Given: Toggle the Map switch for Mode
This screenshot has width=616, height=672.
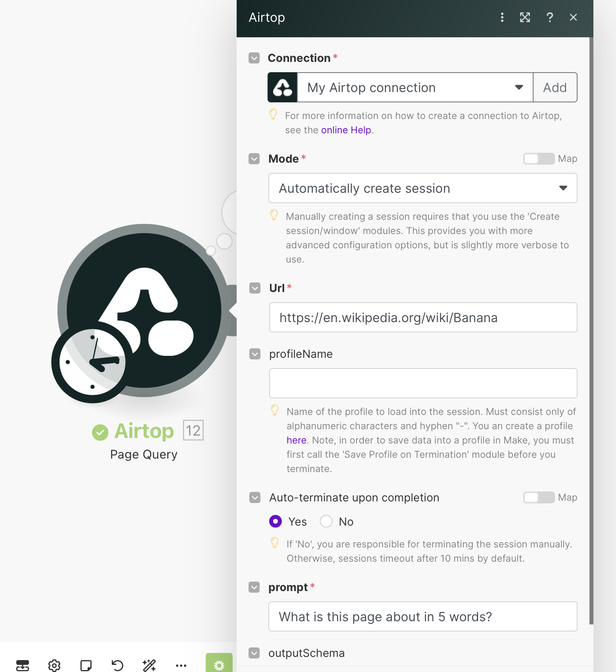Looking at the screenshot, I should click(x=539, y=159).
